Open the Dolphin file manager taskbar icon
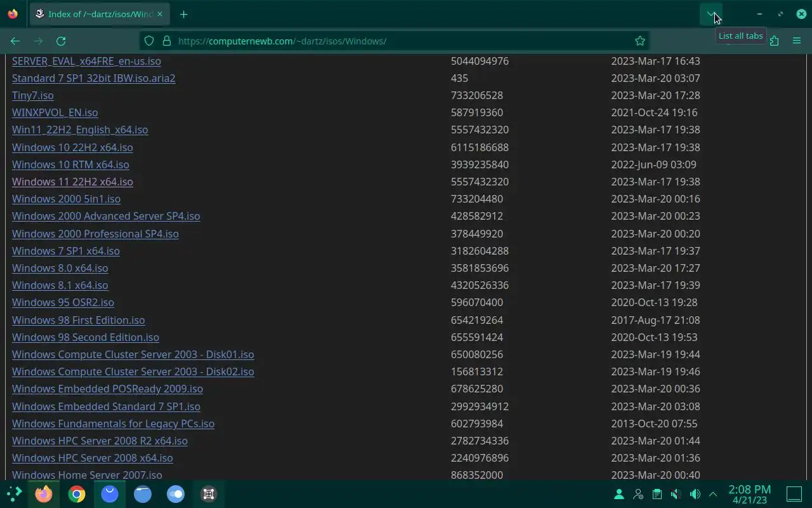This screenshot has width=812, height=508. point(143,494)
